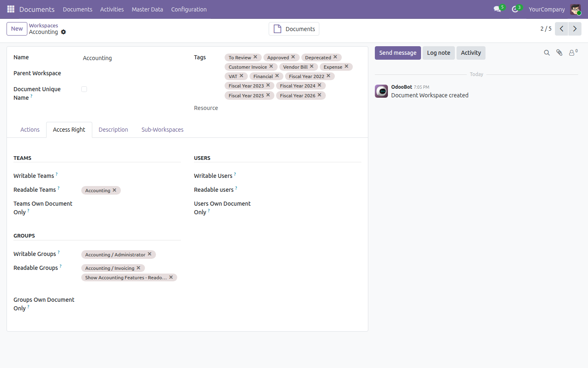Open Configuration menu
588x368 pixels.
pyautogui.click(x=189, y=9)
